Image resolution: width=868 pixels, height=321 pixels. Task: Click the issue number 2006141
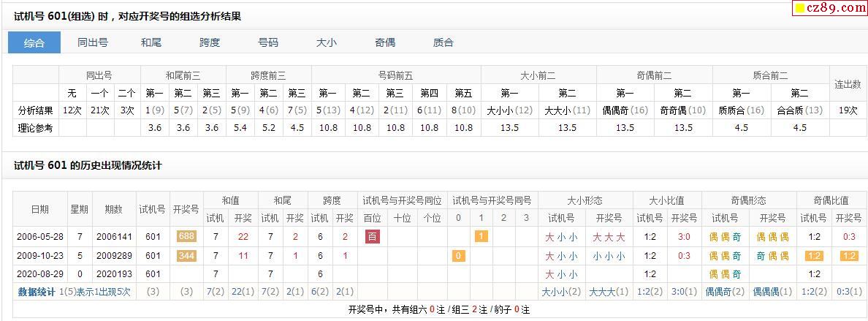coord(114,237)
